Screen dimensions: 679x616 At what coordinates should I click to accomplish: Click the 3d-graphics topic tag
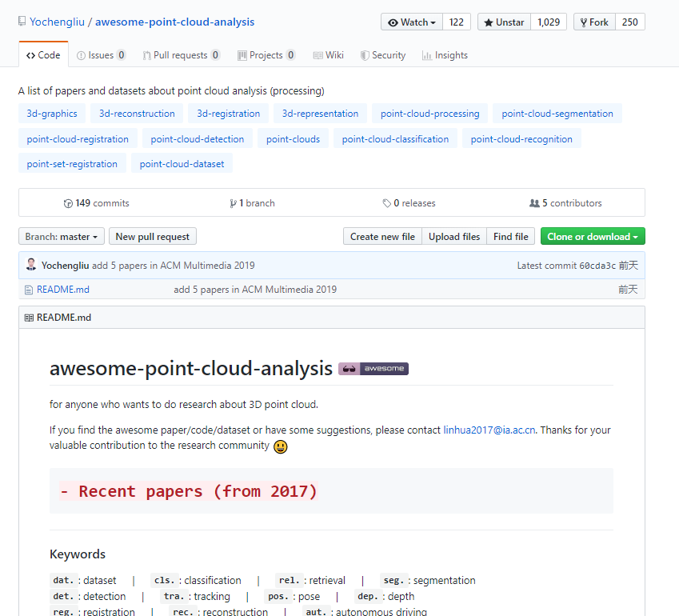click(52, 114)
